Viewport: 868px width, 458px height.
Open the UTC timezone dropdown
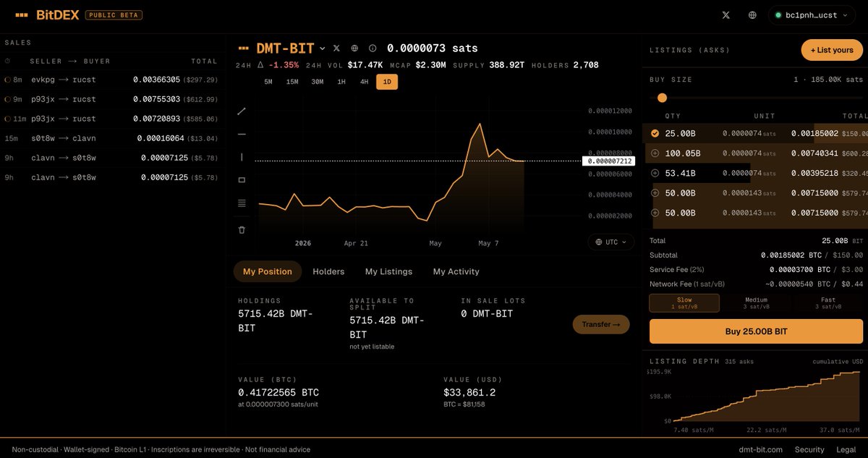click(611, 242)
